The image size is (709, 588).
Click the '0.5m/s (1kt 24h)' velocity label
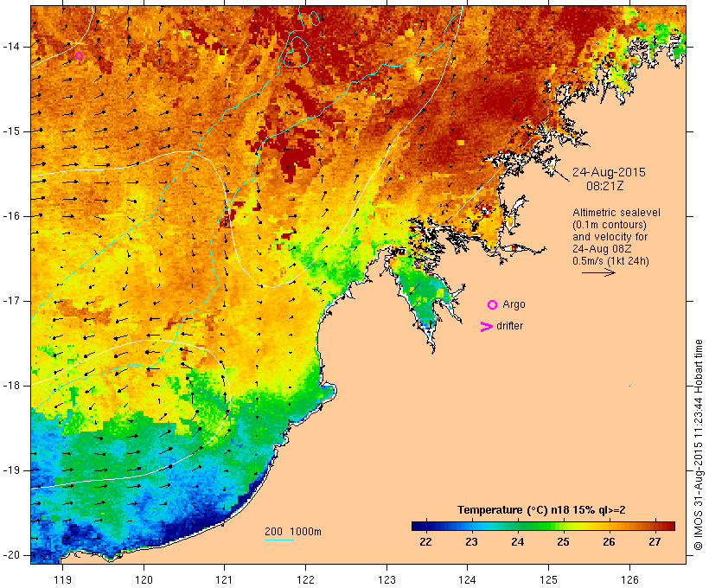pos(610,261)
